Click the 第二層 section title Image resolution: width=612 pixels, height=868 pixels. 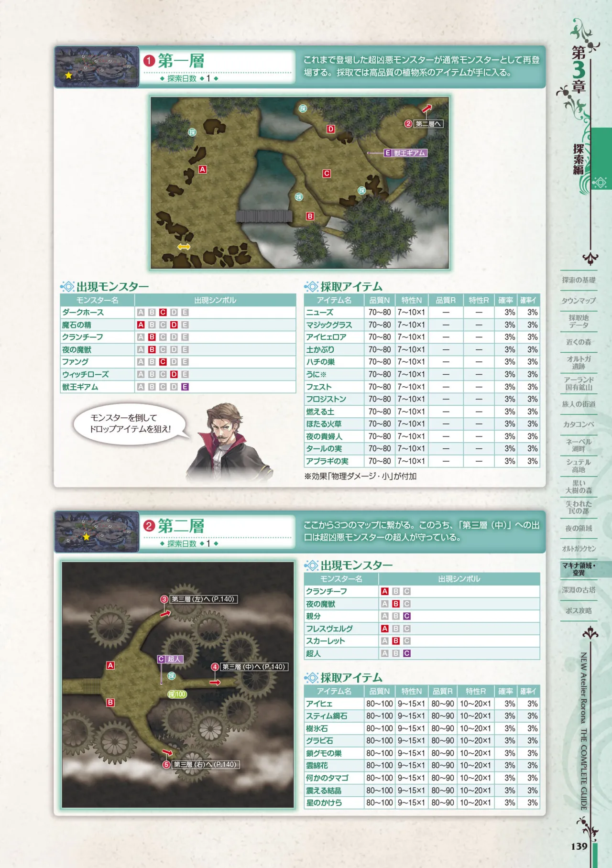(181, 526)
